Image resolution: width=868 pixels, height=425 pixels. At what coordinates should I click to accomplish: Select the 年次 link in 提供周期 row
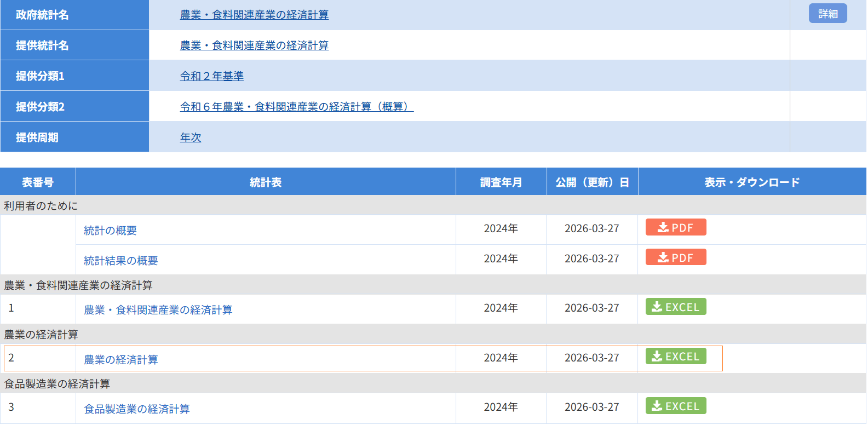tap(191, 137)
